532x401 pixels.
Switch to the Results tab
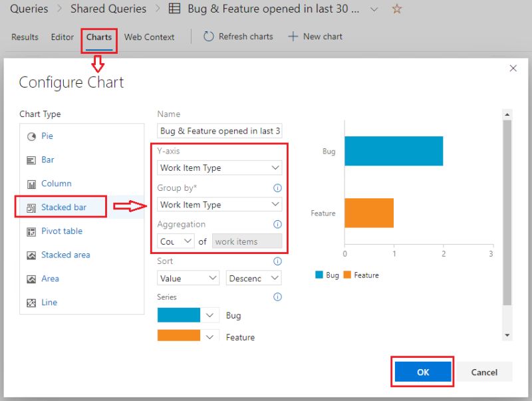point(24,37)
